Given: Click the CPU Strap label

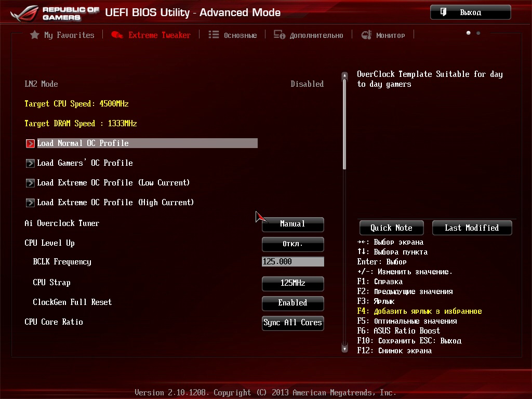Looking at the screenshot, I should coord(51,283).
